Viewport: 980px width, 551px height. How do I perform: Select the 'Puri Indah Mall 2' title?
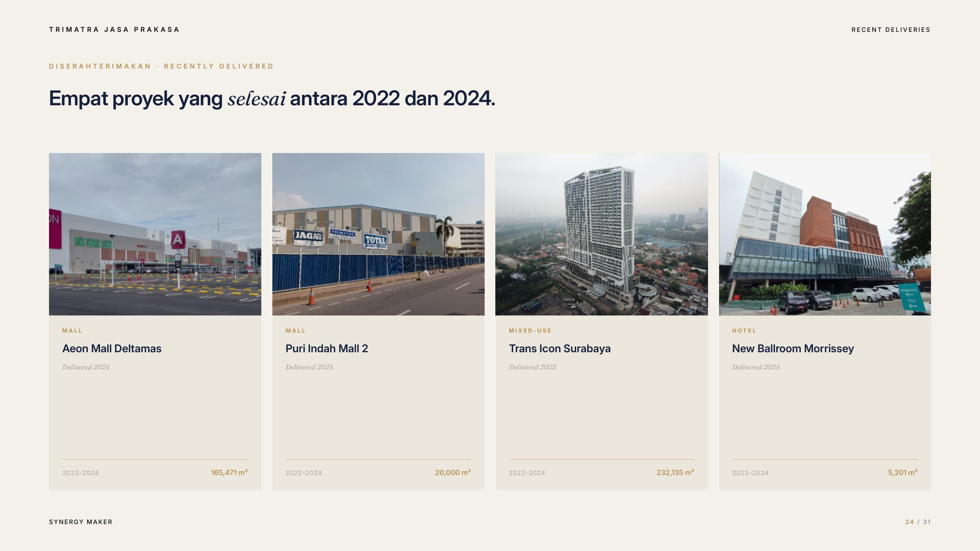[327, 349]
